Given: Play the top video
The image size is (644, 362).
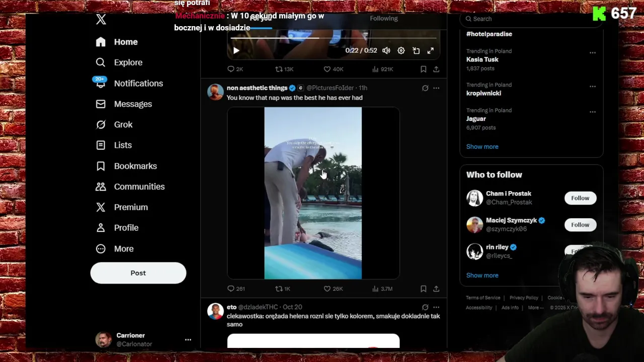Looking at the screenshot, I should 236,51.
